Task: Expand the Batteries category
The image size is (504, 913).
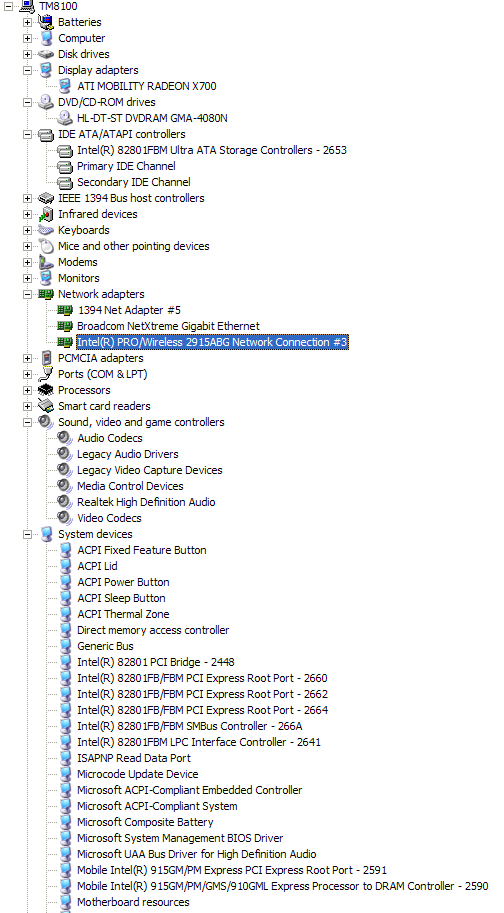Action: [x=27, y=22]
